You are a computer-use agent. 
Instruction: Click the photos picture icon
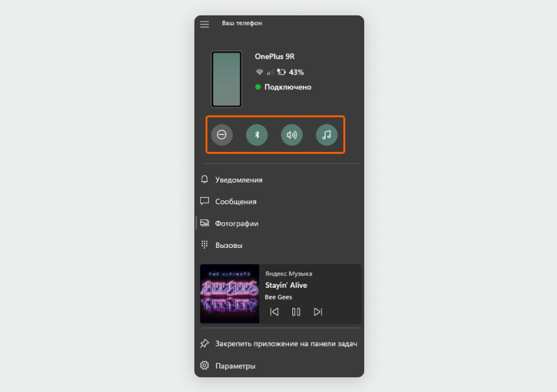pos(204,223)
